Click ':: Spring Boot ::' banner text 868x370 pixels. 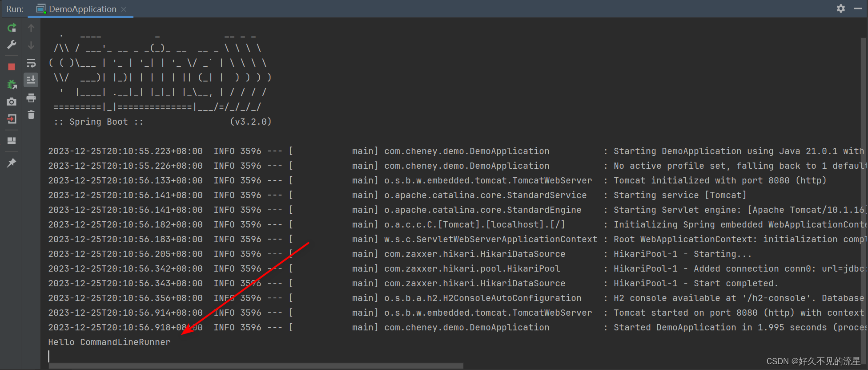[98, 122]
